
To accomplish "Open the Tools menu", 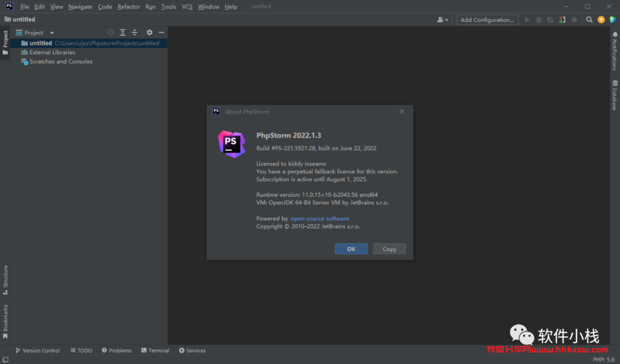I will point(168,7).
